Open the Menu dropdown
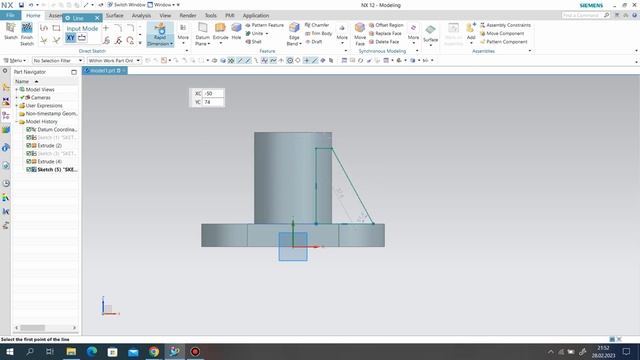Image resolution: width=640 pixels, height=360 pixels. pyautogui.click(x=15, y=60)
